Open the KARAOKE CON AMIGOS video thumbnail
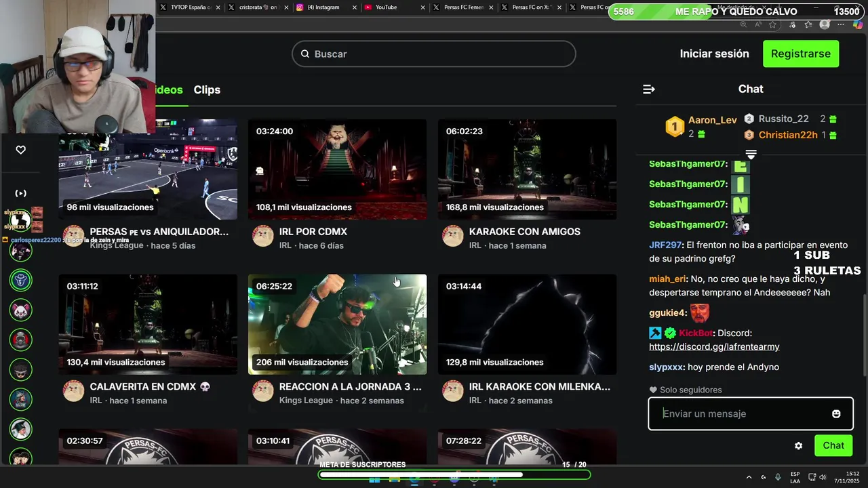The image size is (868, 488). pyautogui.click(x=528, y=169)
